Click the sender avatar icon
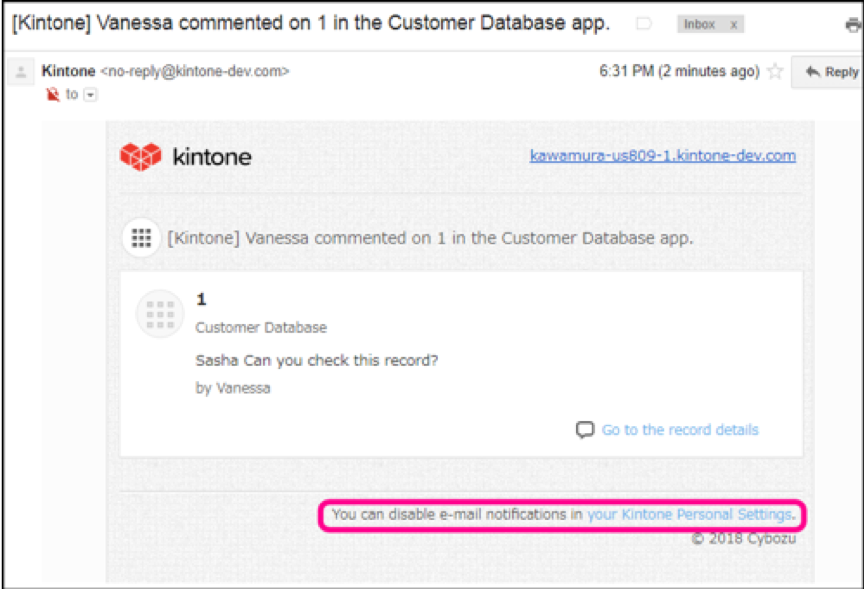The image size is (864, 589). (x=20, y=72)
